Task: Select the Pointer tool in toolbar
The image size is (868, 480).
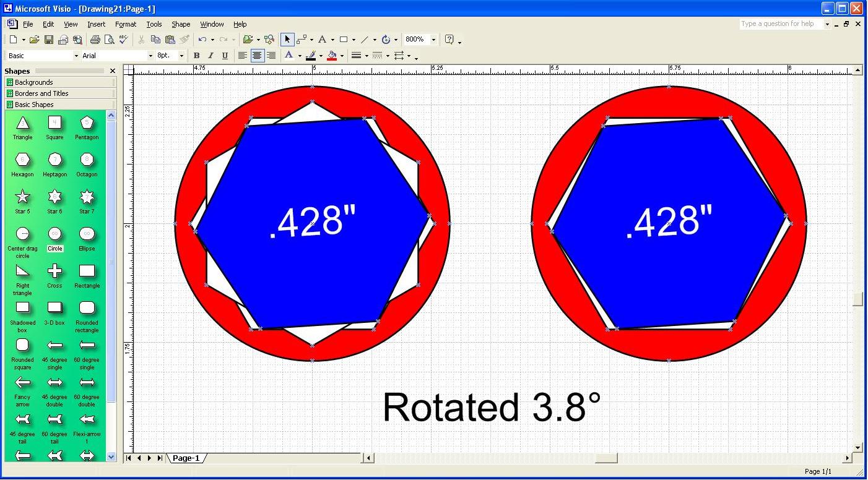Action: 287,40
